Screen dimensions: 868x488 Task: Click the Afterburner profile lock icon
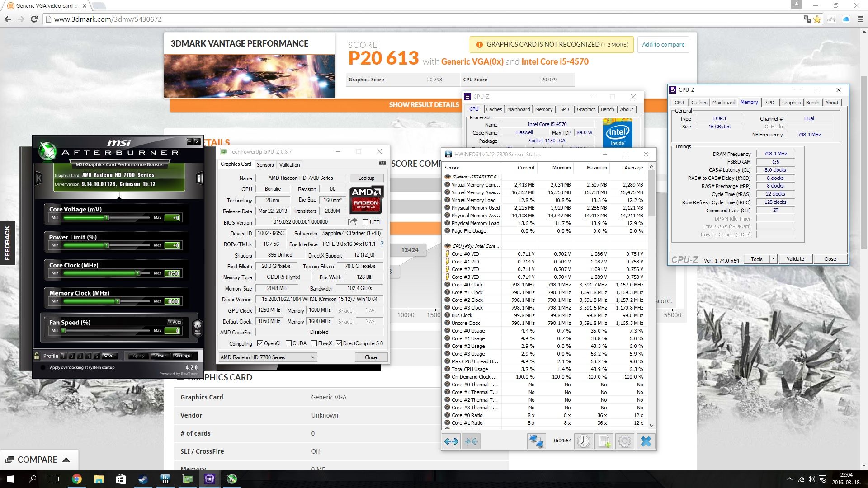point(37,356)
